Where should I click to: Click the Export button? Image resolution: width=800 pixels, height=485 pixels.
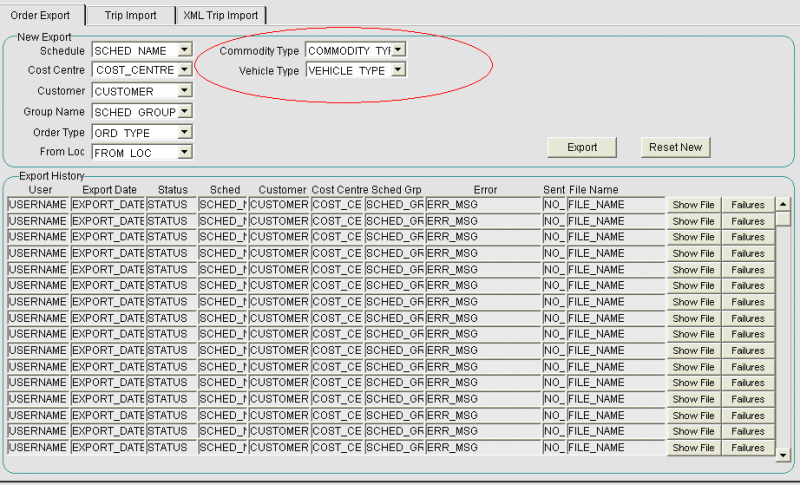(x=582, y=147)
